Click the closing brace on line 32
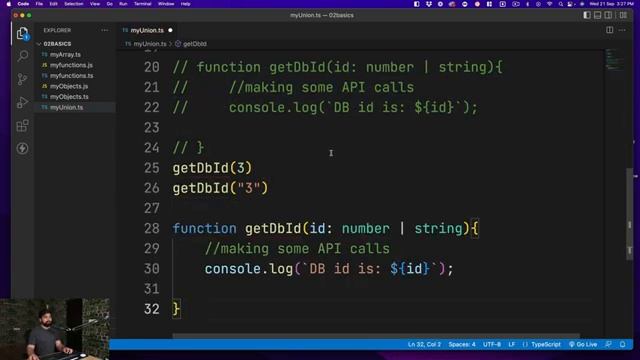Image resolution: width=640 pixels, height=360 pixels. point(176,309)
